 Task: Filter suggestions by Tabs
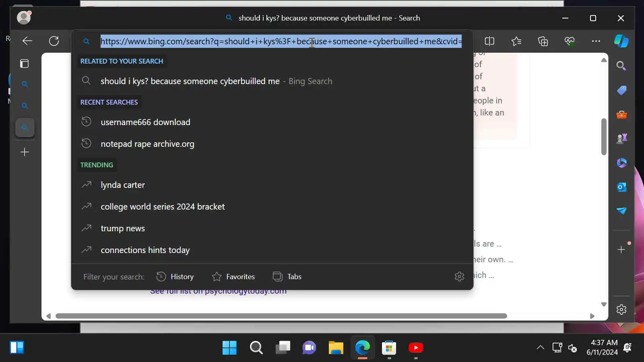(287, 277)
